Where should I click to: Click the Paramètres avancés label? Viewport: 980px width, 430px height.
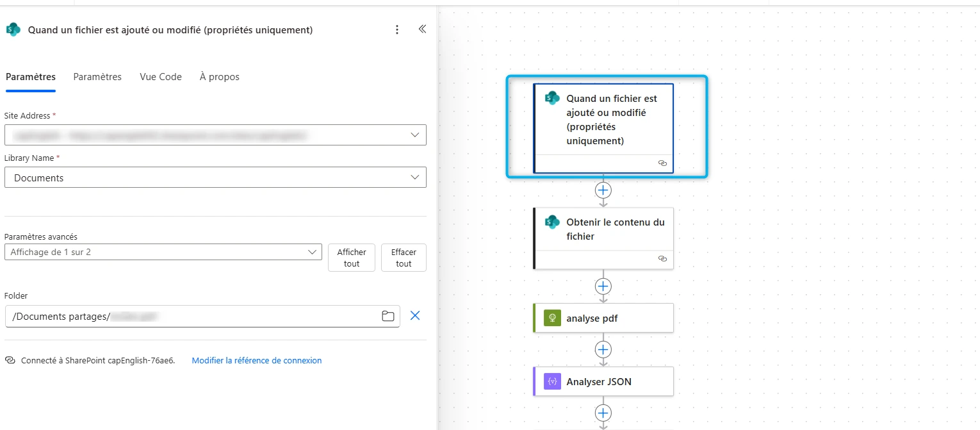coord(41,237)
